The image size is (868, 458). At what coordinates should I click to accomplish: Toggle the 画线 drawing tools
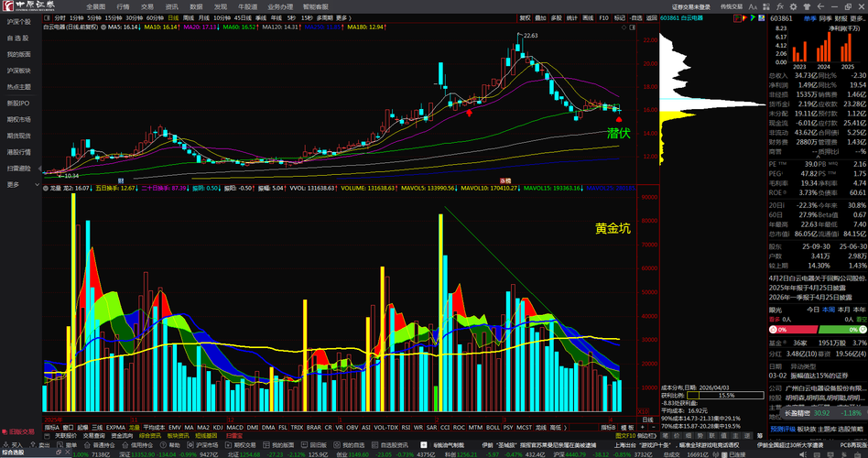588,17
